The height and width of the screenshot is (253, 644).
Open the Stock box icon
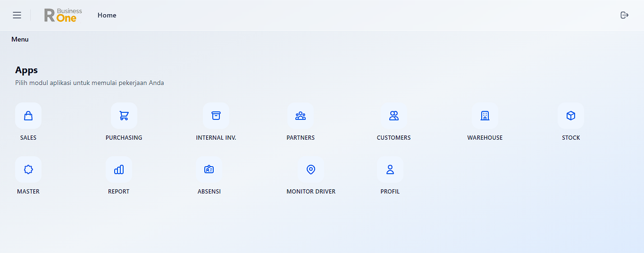click(571, 116)
